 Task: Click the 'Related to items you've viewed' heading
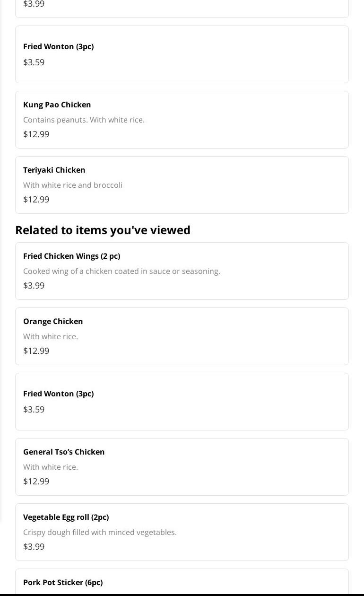click(x=103, y=230)
